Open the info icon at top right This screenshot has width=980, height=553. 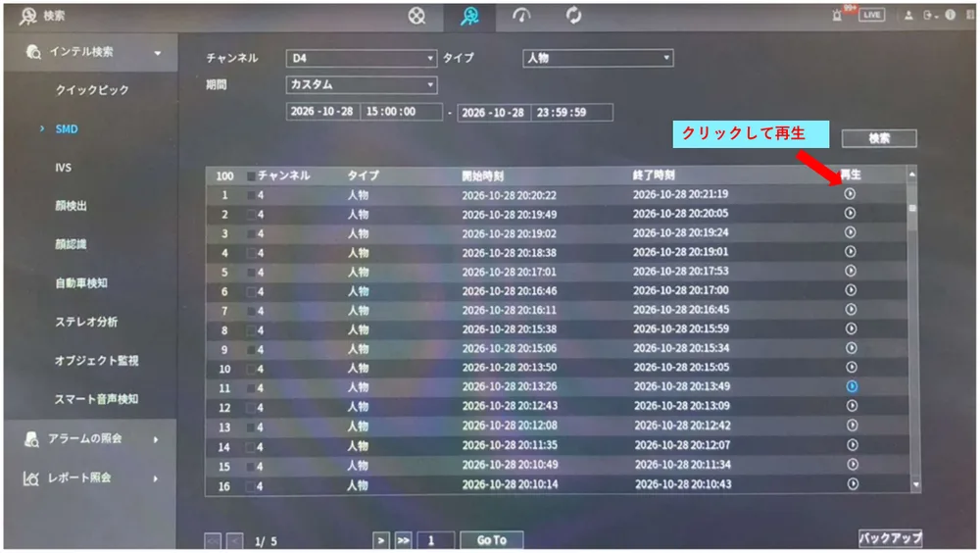pyautogui.click(x=950, y=15)
